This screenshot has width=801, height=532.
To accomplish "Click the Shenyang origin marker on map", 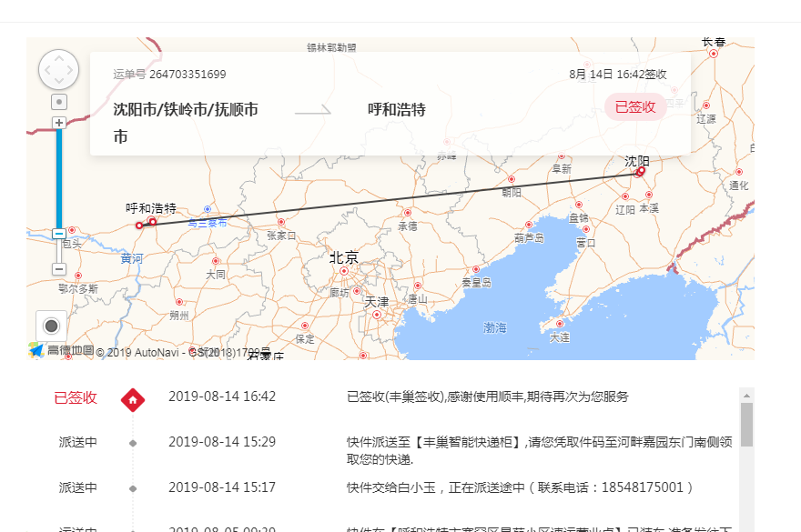I will coord(641,171).
